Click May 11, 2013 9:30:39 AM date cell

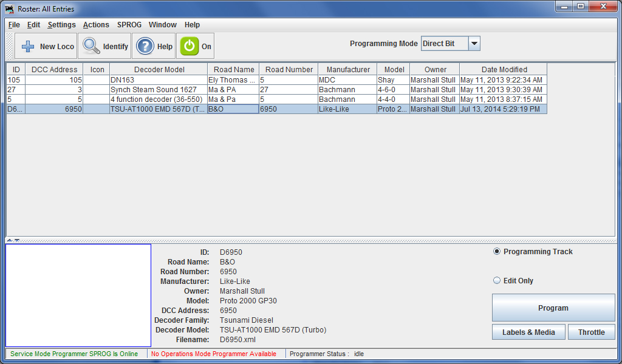pyautogui.click(x=503, y=90)
